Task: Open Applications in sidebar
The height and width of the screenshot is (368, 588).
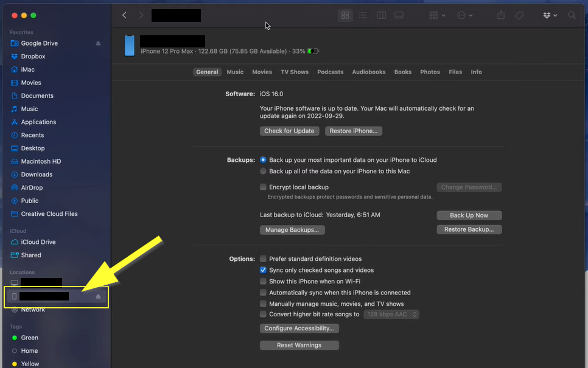Action: pos(38,122)
